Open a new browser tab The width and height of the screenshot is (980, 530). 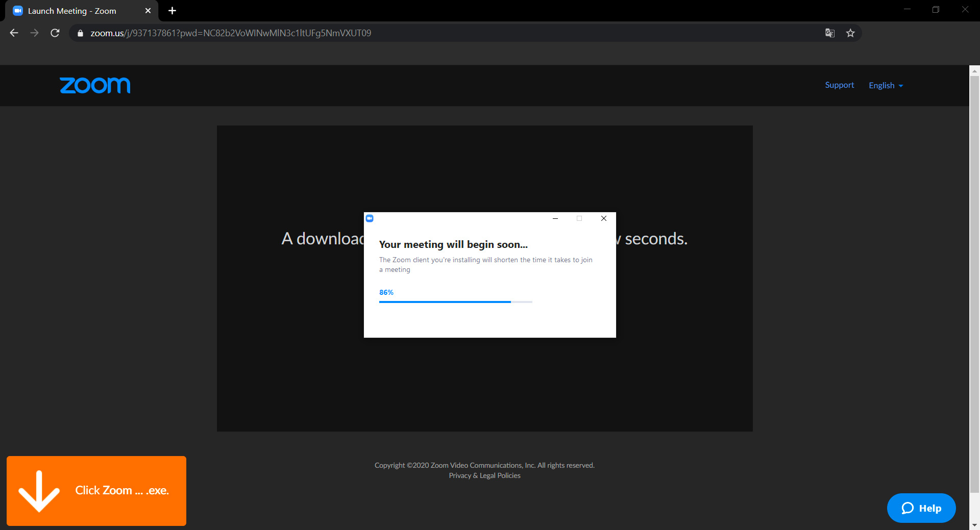click(x=173, y=11)
